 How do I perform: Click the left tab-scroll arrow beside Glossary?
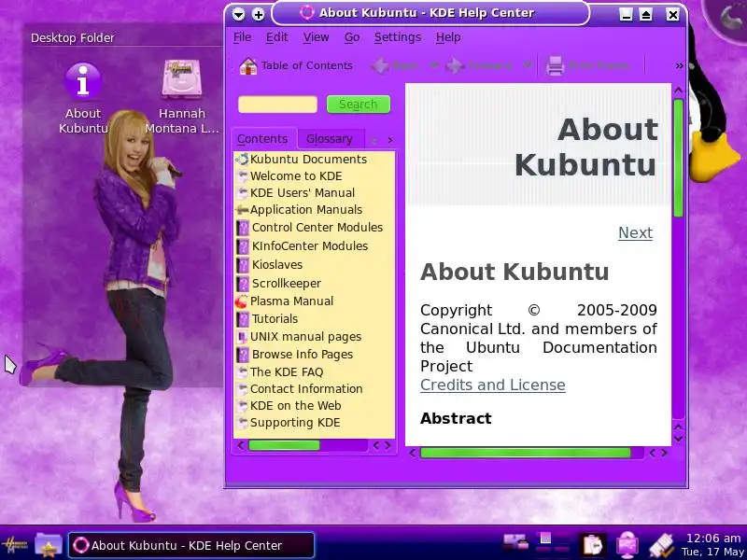[373, 140]
